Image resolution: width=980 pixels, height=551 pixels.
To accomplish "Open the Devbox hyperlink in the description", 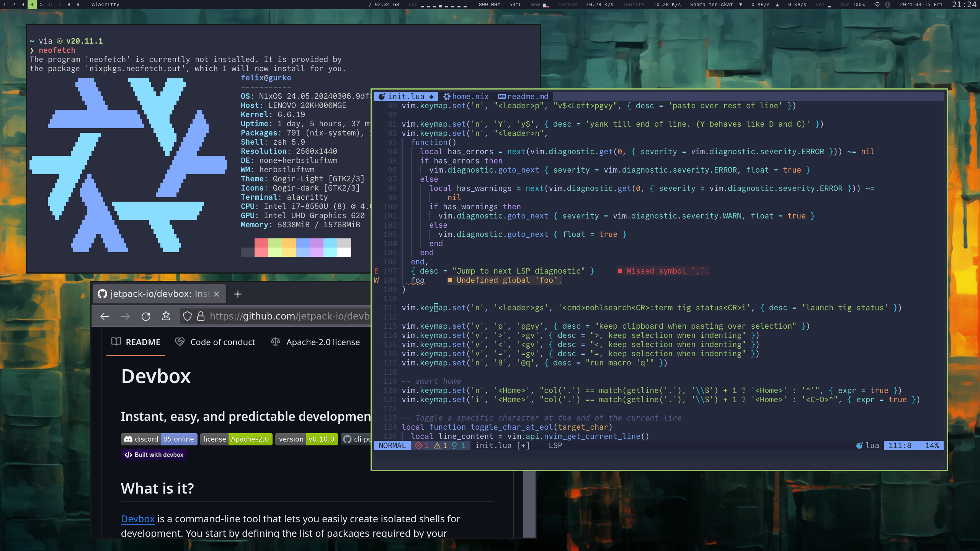I will 138,519.
